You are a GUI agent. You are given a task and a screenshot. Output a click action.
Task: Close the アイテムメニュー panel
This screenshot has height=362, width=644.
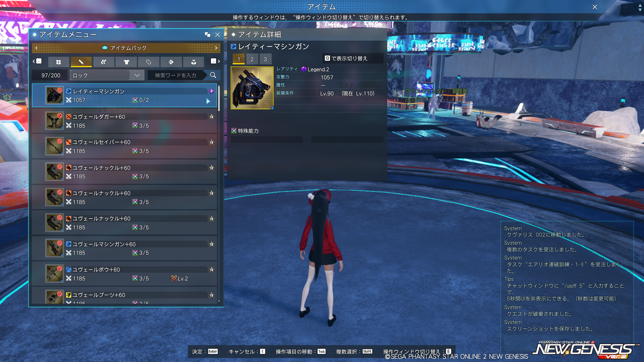point(217,35)
